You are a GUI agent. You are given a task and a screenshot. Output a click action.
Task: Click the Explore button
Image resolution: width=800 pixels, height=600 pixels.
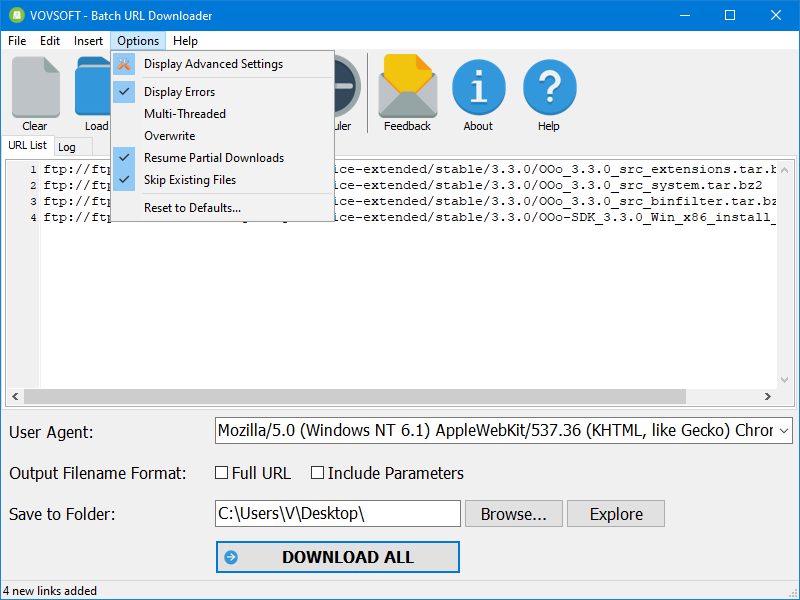pyautogui.click(x=616, y=514)
